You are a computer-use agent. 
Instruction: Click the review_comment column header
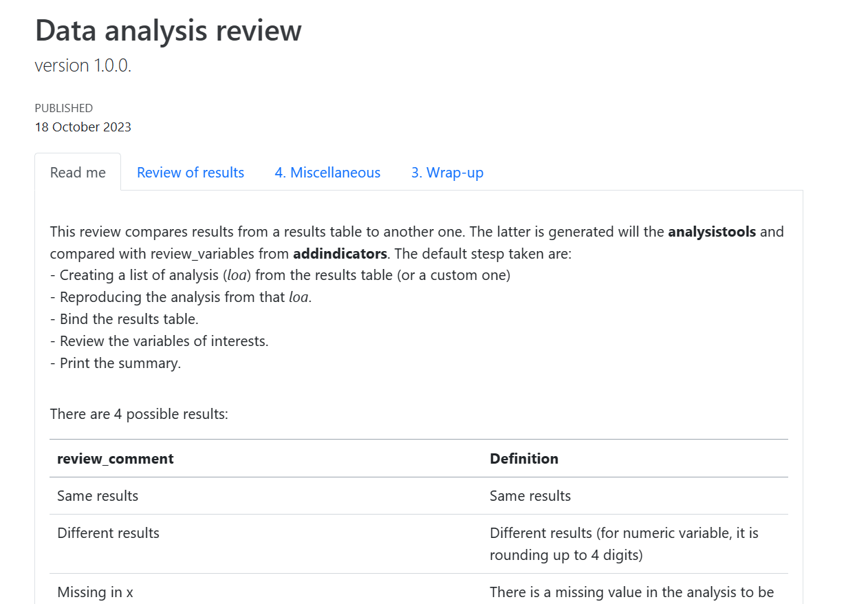coord(116,458)
